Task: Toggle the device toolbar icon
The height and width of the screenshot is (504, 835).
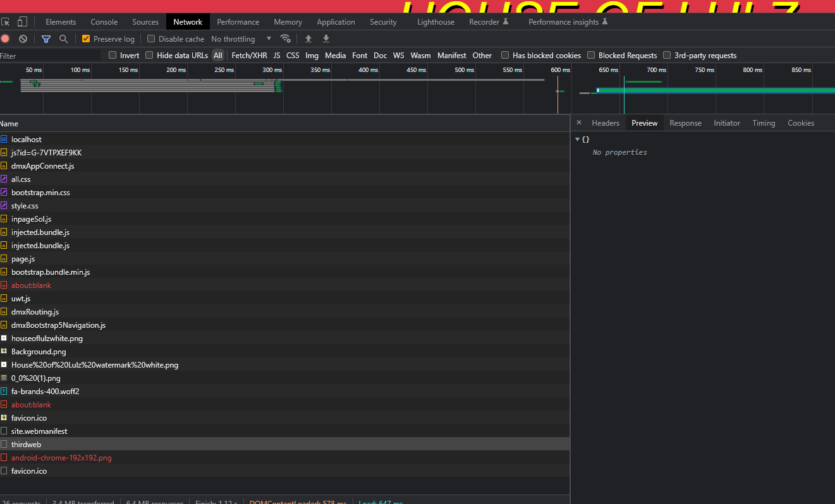Action: (x=23, y=21)
